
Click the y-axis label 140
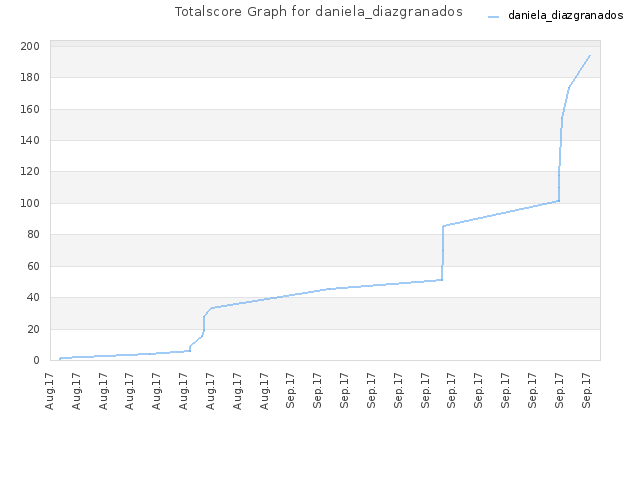coord(30,140)
